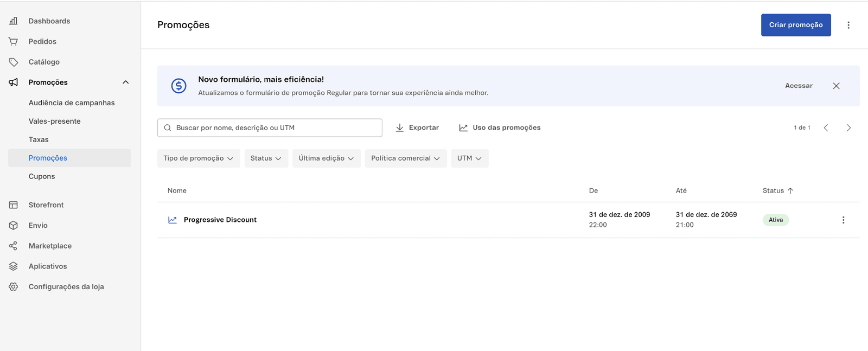Image resolution: width=868 pixels, height=351 pixels.
Task: Select Taxas submenu item
Action: click(39, 139)
